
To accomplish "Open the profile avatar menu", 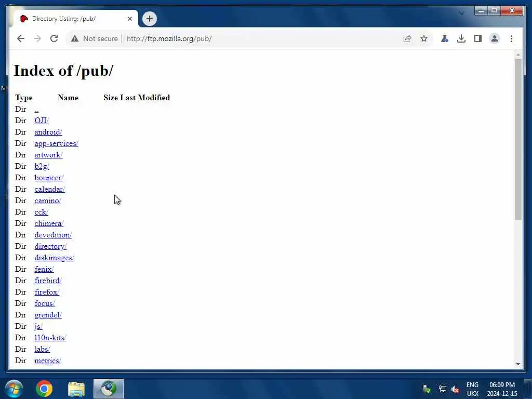I will 495,38.
